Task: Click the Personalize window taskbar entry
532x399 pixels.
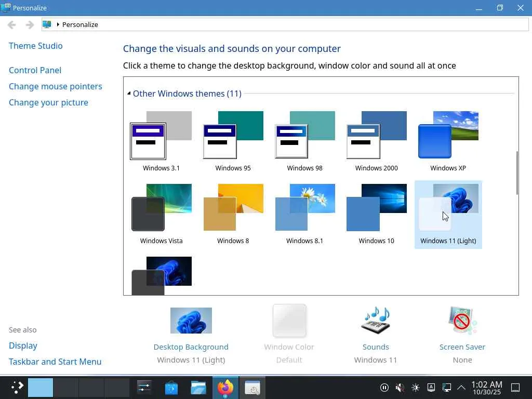Action: [252, 388]
